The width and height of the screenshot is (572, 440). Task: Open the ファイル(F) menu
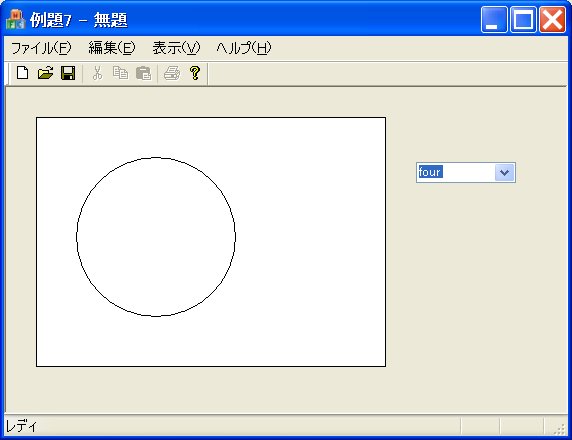(41, 48)
